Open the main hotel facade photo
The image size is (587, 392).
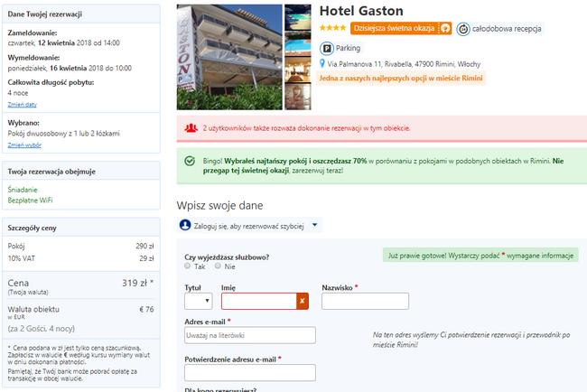click(x=229, y=57)
